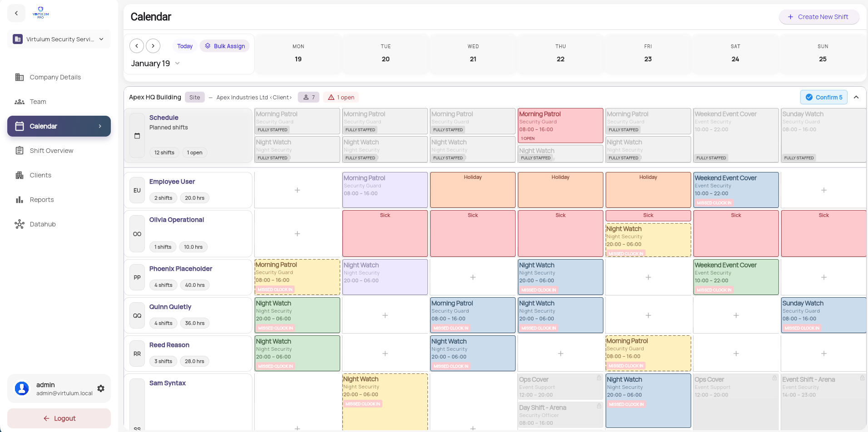Open settings gear beside admin account

pyautogui.click(x=100, y=388)
